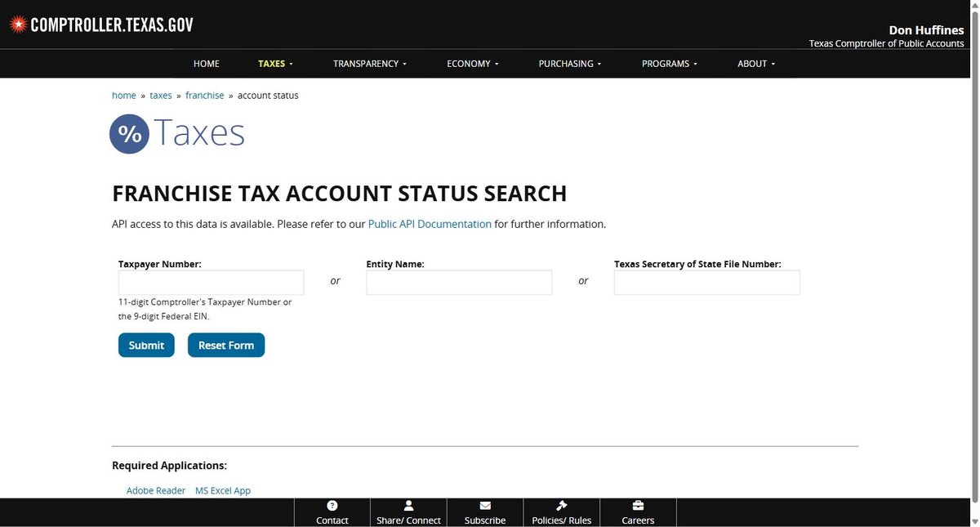Image resolution: width=980 pixels, height=527 pixels.
Task: Open the franchise breadcrumb link
Action: (205, 96)
